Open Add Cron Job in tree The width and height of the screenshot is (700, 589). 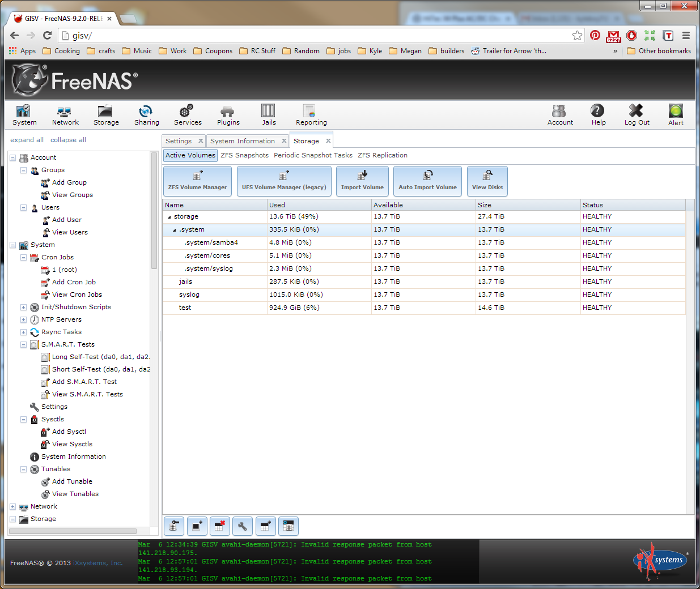(74, 282)
